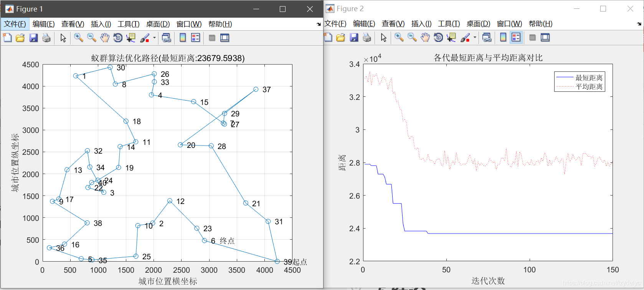644x290 pixels.
Task: Open Brush color dropdown arrow in Figure 2
Action: [475, 37]
